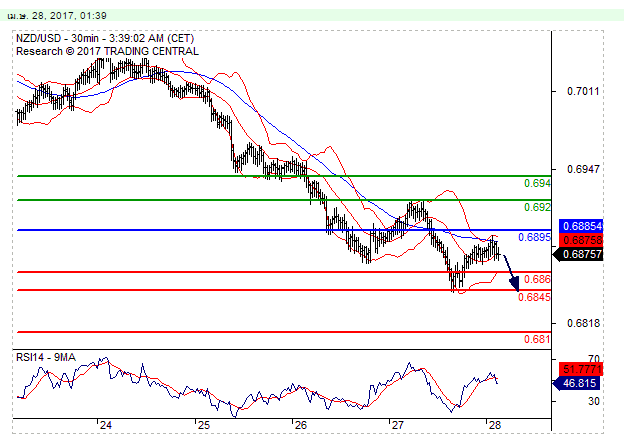Click the red 0.68758 price tag
This screenshot has width=624, height=448.
tap(581, 240)
